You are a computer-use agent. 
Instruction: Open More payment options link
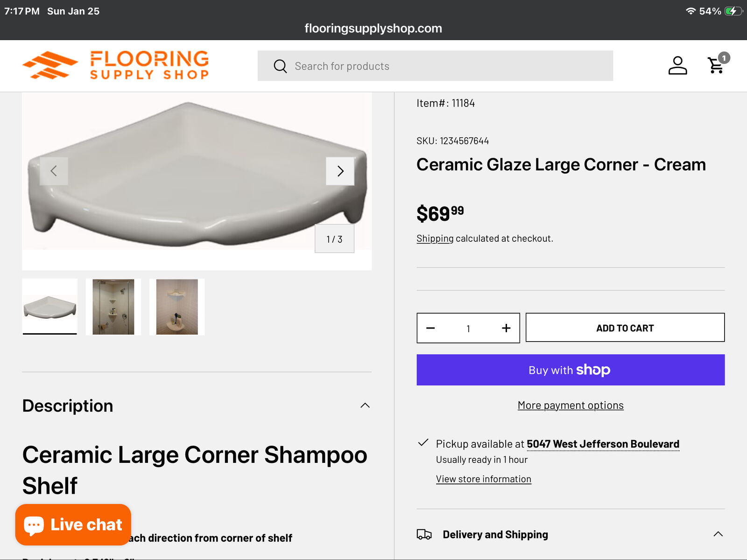[x=571, y=406]
